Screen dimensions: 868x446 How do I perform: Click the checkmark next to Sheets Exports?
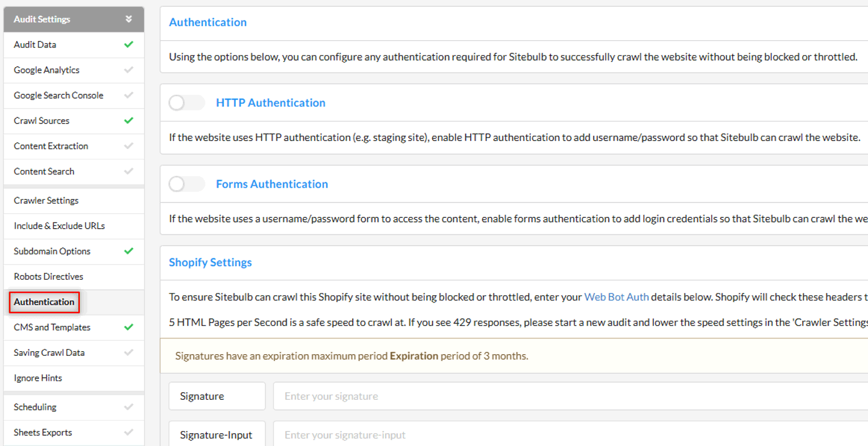tap(128, 432)
